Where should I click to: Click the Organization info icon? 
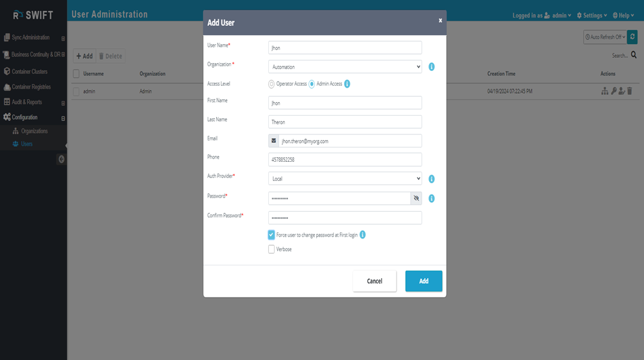pyautogui.click(x=431, y=66)
